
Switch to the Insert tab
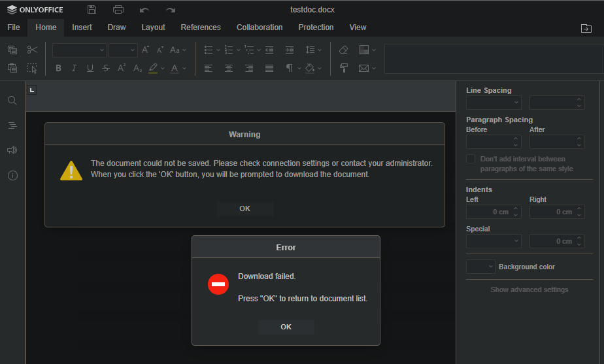pyautogui.click(x=82, y=27)
